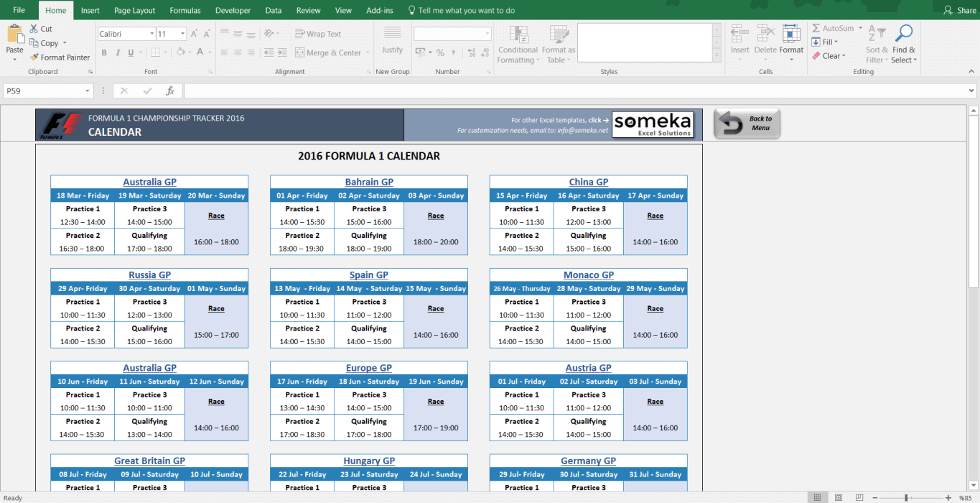This screenshot has width=980, height=503.
Task: Open the File tab
Action: (19, 10)
